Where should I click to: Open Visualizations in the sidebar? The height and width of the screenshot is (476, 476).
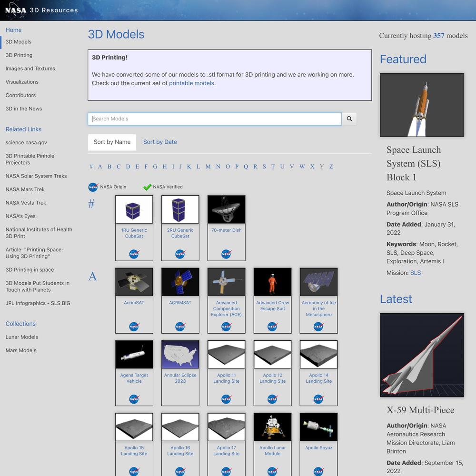[x=22, y=82]
